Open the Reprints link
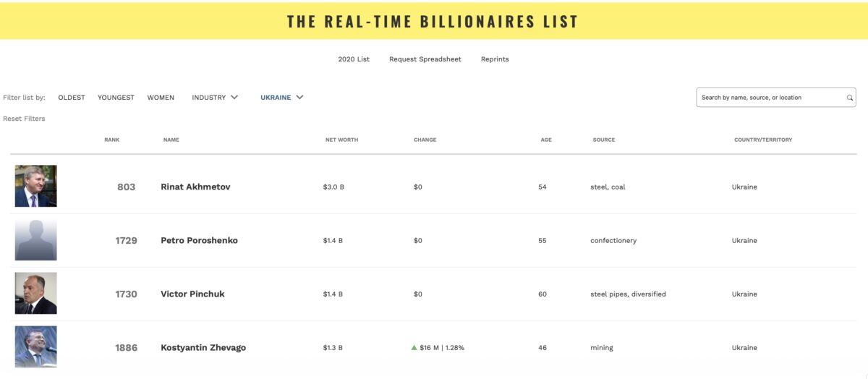The height and width of the screenshot is (379, 868). (x=495, y=59)
